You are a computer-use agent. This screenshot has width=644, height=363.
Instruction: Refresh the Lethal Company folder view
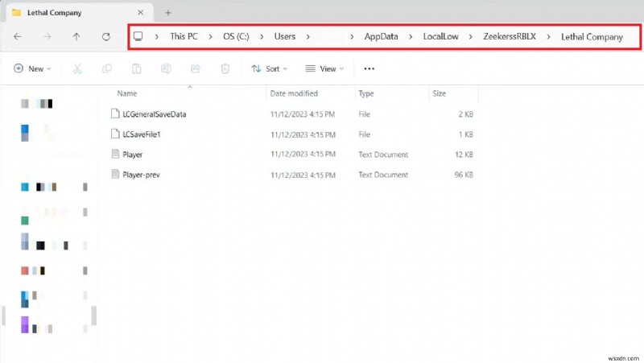(x=106, y=36)
